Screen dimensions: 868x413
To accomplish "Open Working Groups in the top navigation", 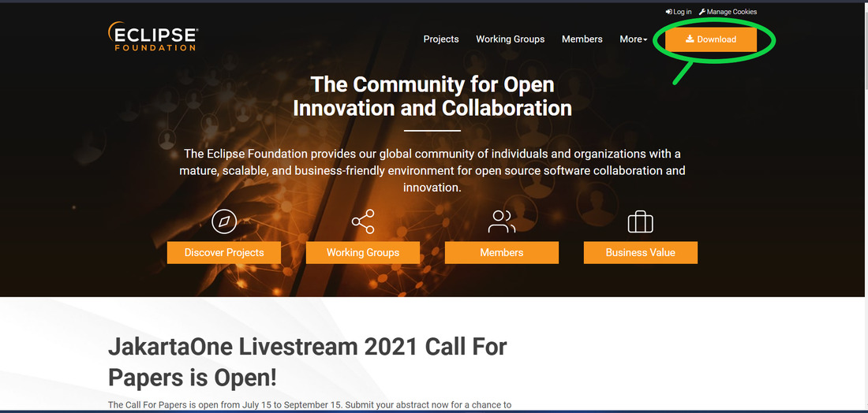I will pyautogui.click(x=511, y=39).
